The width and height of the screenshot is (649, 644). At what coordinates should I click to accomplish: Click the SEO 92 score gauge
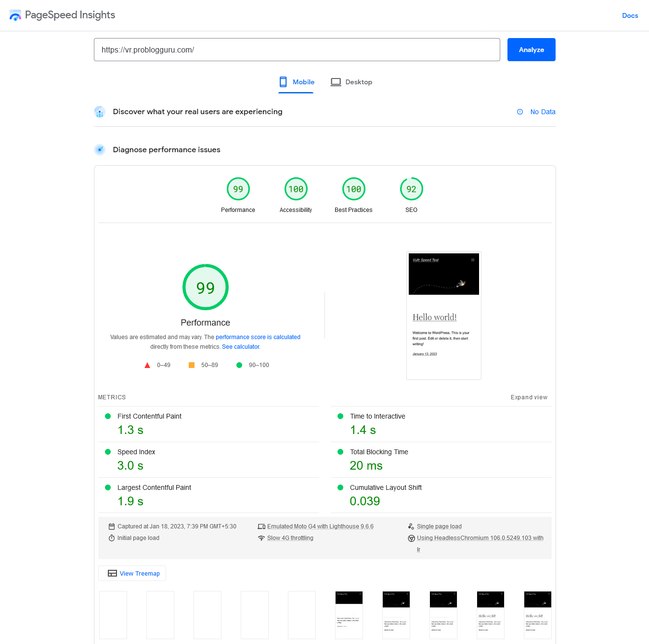(411, 189)
